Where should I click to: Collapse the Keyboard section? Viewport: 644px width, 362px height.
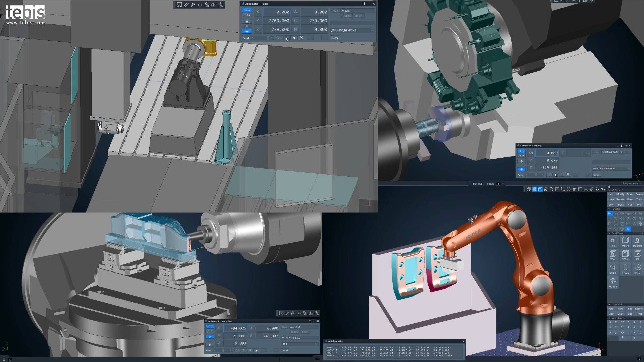(x=609, y=318)
